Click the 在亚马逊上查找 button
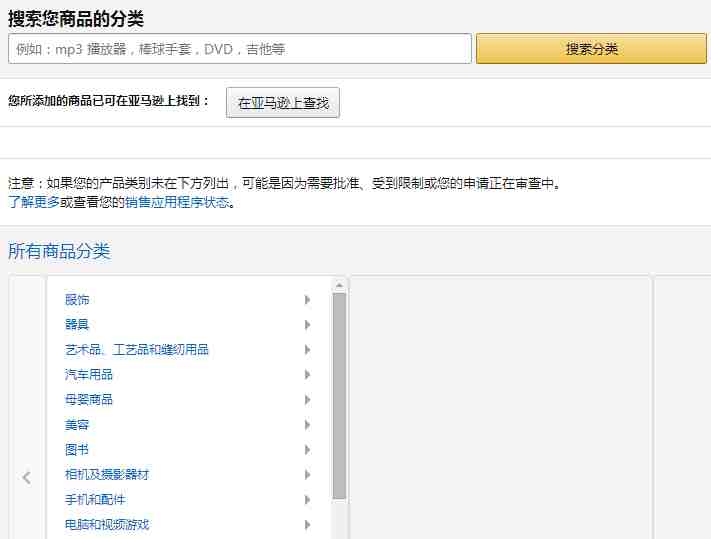 282,103
